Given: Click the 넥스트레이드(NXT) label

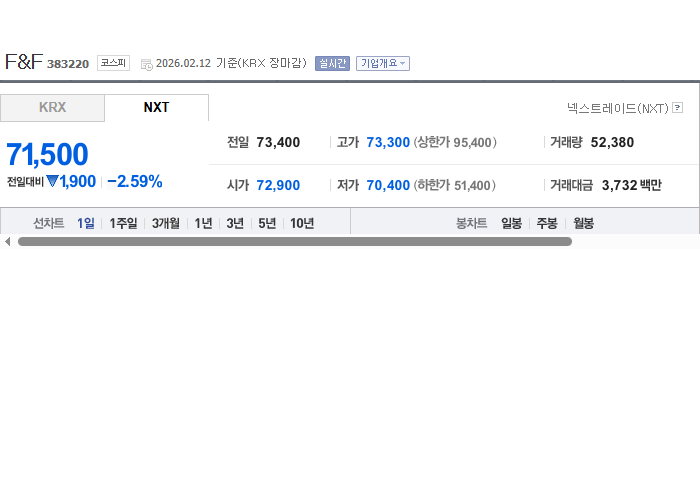Looking at the screenshot, I should pos(617,108).
